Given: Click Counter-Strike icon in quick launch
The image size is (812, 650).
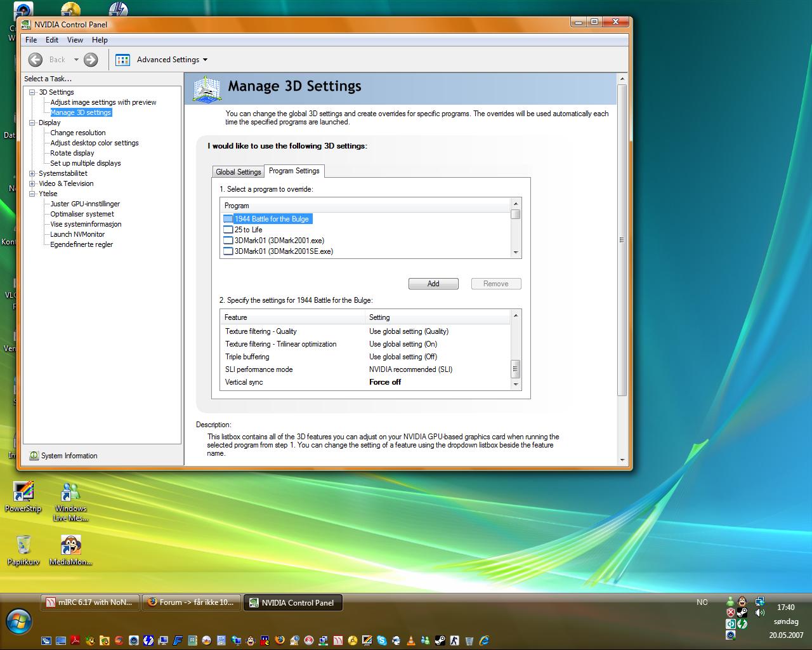Looking at the screenshot, I should coord(454,640).
